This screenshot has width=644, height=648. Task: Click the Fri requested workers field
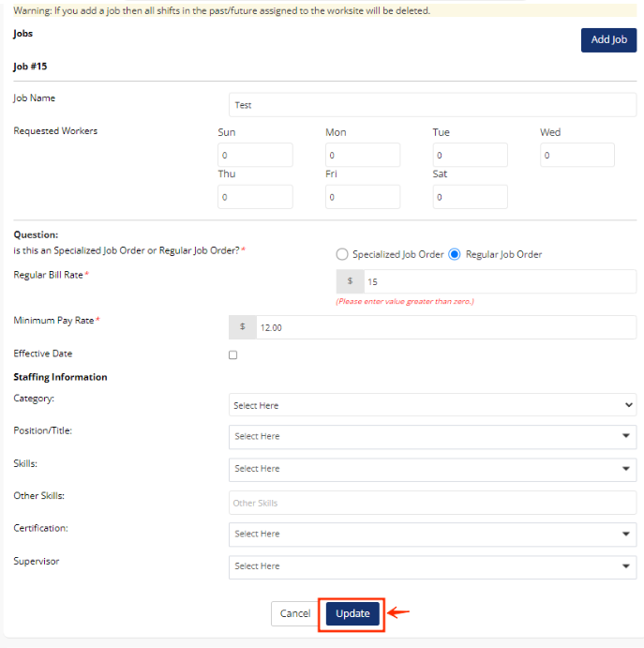(x=362, y=197)
